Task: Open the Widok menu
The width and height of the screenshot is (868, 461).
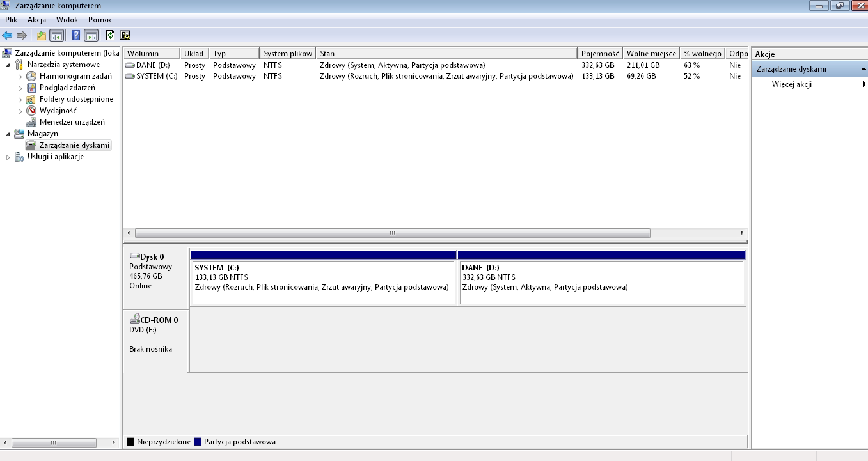Action: coord(67,20)
